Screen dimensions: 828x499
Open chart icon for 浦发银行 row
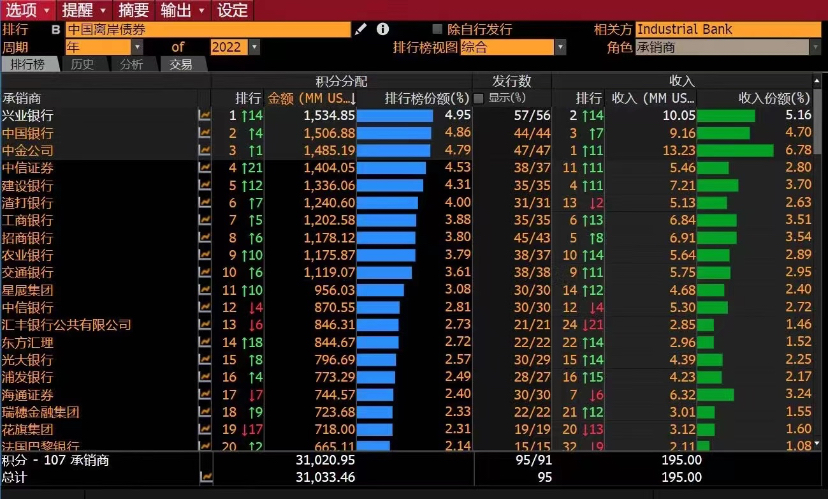(x=204, y=377)
